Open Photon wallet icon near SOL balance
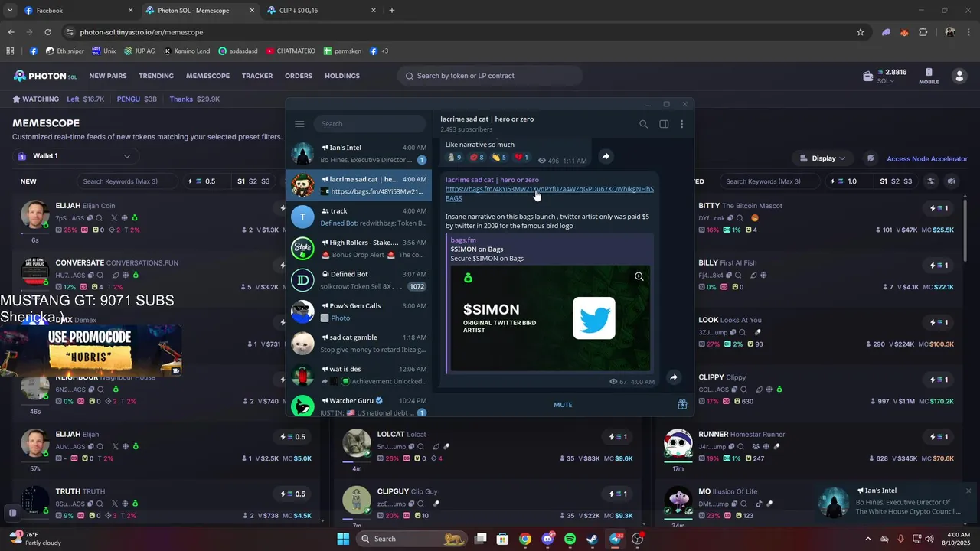 [868, 77]
